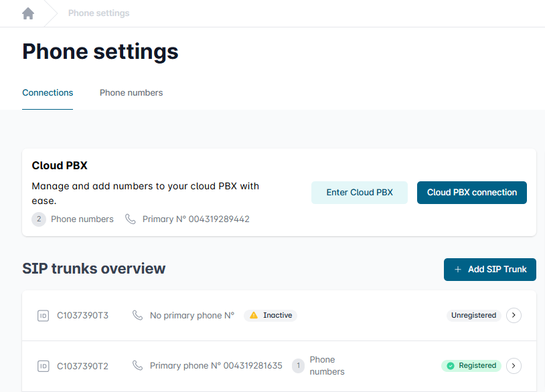Click phone icon beside No primary phone N°
The image size is (545, 392).
pos(138,316)
